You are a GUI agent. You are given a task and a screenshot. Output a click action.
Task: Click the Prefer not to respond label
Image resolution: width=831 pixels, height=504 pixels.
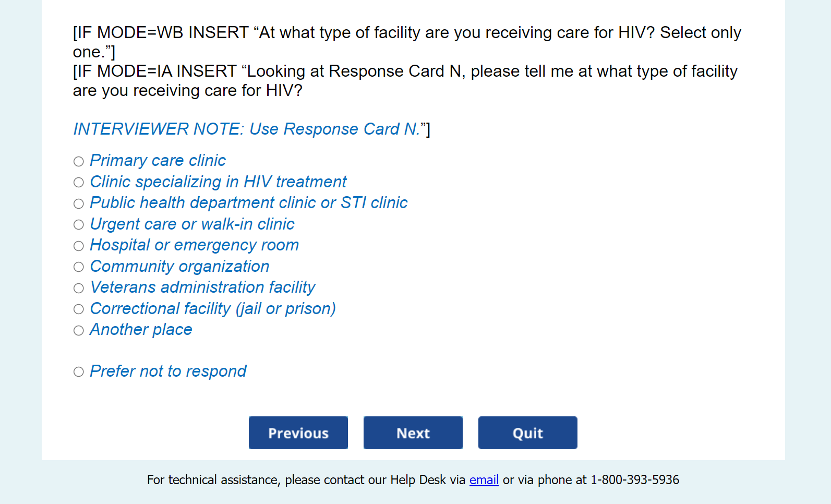click(x=168, y=371)
